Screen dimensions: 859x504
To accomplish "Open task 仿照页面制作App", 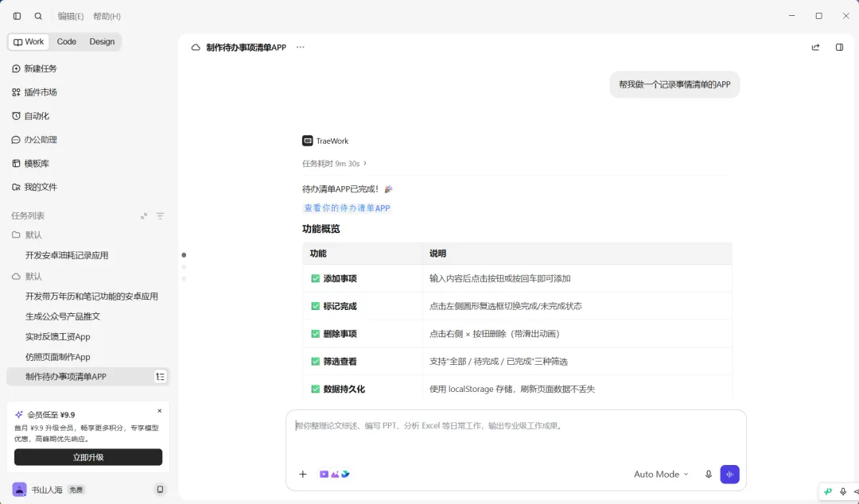I will 57,357.
